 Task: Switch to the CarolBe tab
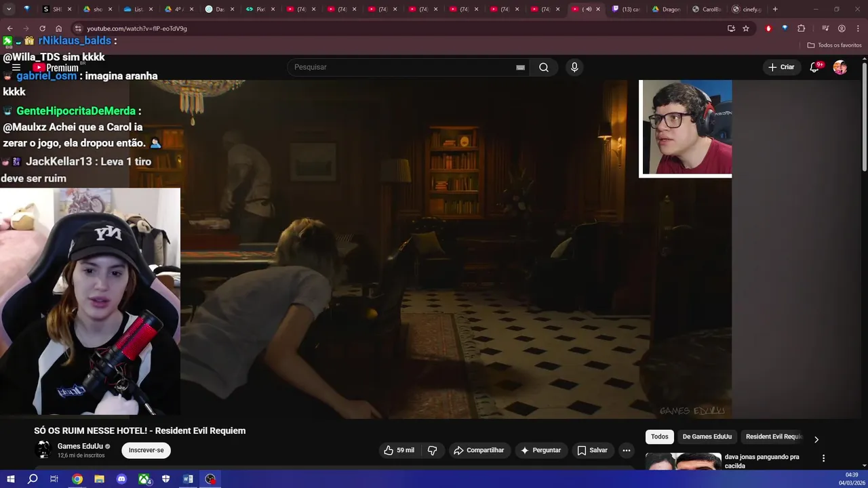pos(707,9)
